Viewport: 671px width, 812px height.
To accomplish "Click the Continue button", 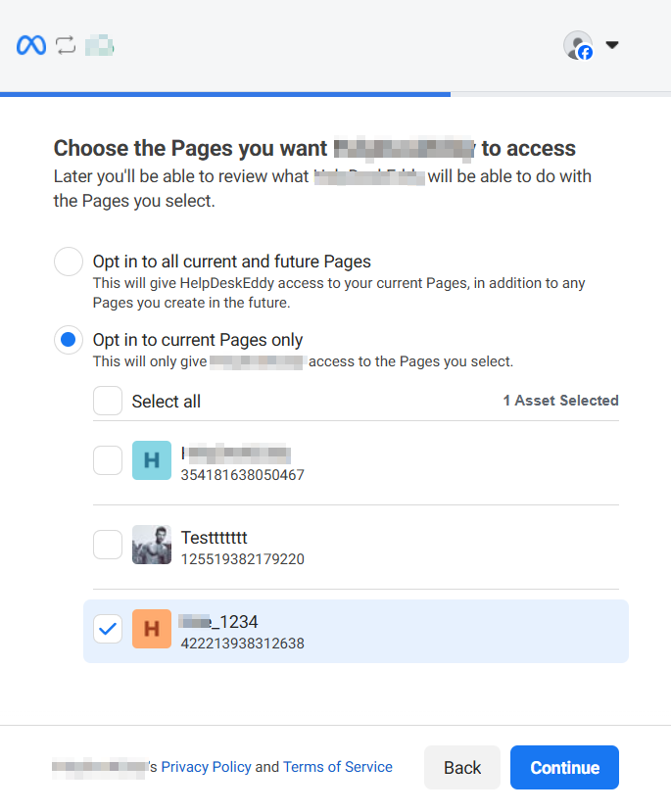I will click(x=564, y=768).
